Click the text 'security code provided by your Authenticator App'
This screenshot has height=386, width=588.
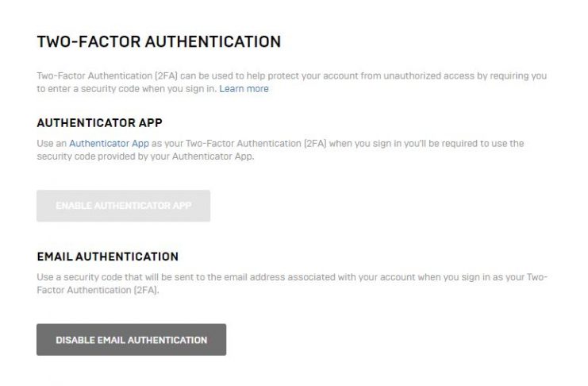(x=144, y=156)
